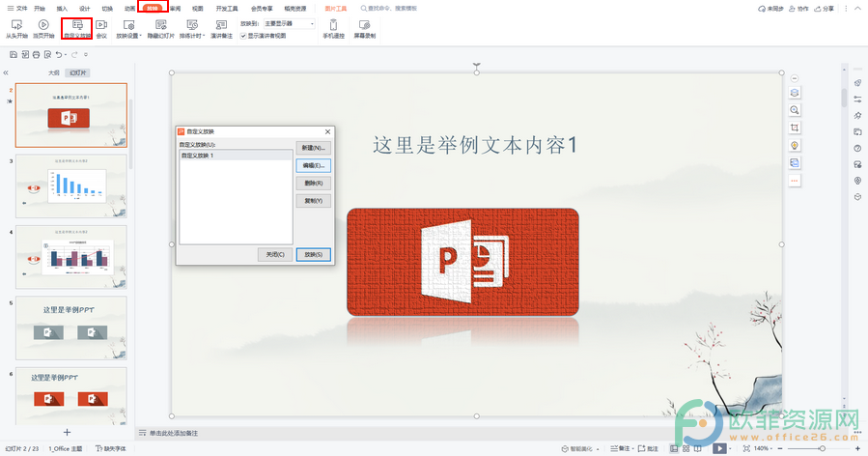Viewport: 868px width, 456px height.
Task: Switch to Picture Tools (图片工具) tab
Action: tap(335, 9)
